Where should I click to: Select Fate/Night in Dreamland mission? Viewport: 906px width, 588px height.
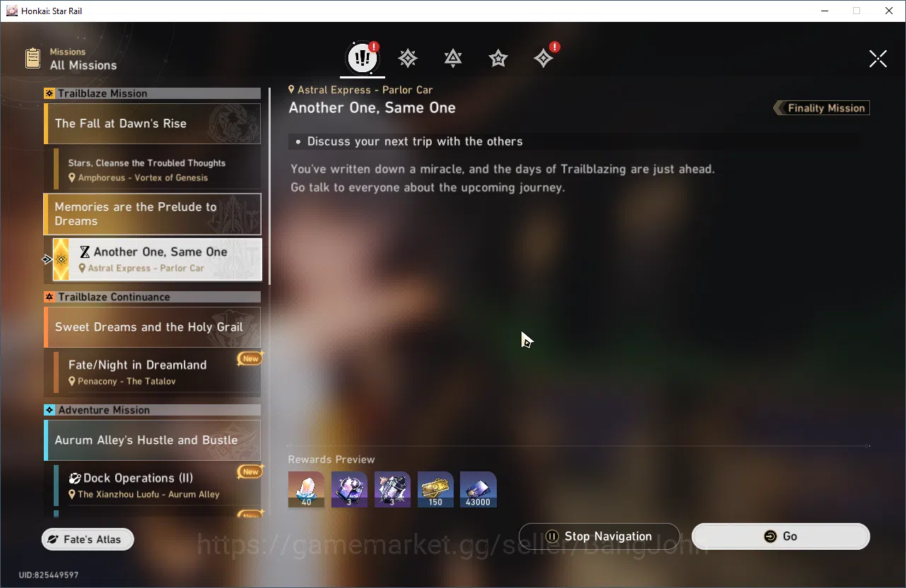pyautogui.click(x=157, y=372)
